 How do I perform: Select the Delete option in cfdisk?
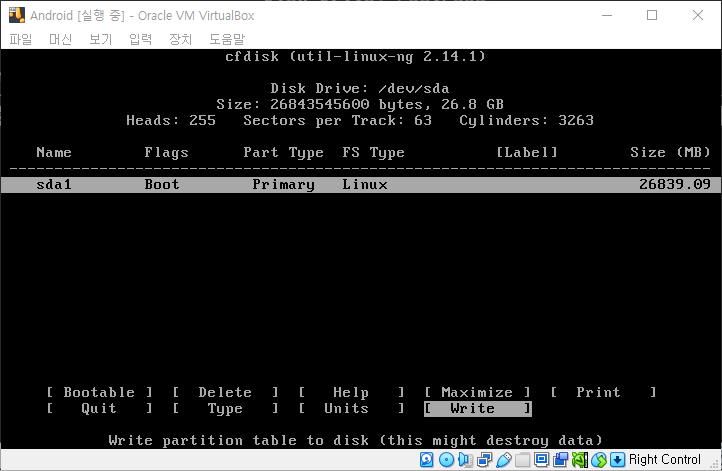point(225,392)
